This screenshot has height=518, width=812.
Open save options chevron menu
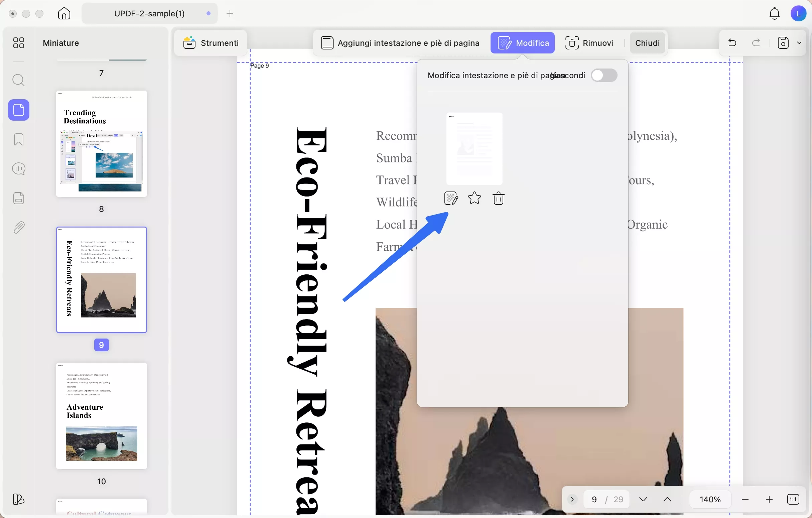click(800, 42)
